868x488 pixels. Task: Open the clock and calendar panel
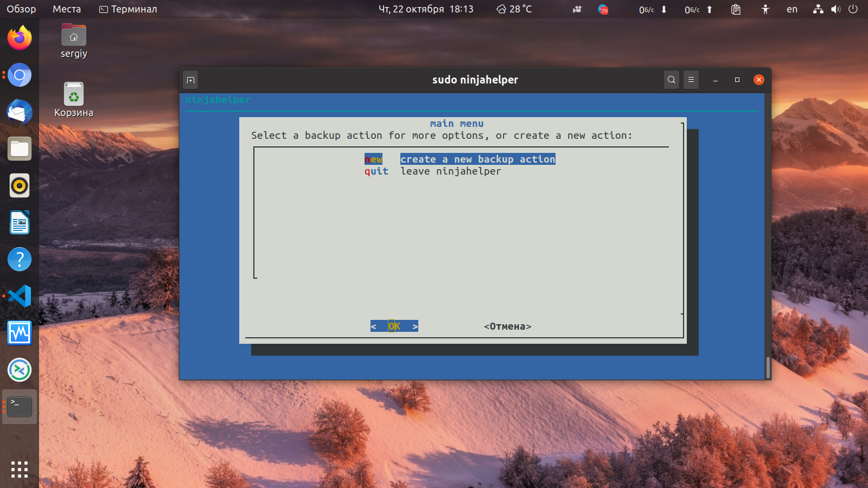(x=426, y=9)
